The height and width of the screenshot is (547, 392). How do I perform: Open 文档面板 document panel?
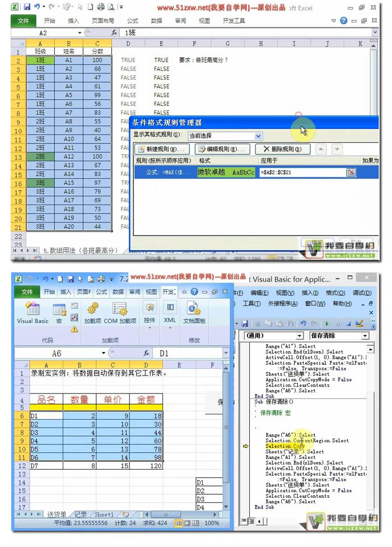(x=194, y=313)
